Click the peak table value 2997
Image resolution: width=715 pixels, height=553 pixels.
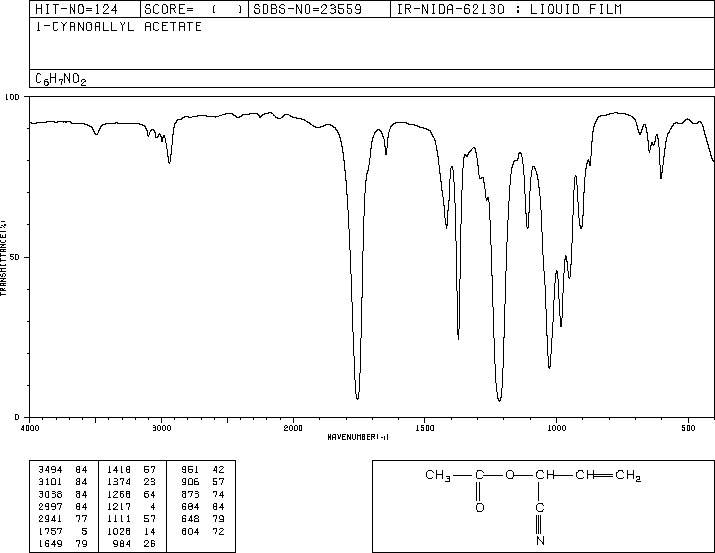50,506
